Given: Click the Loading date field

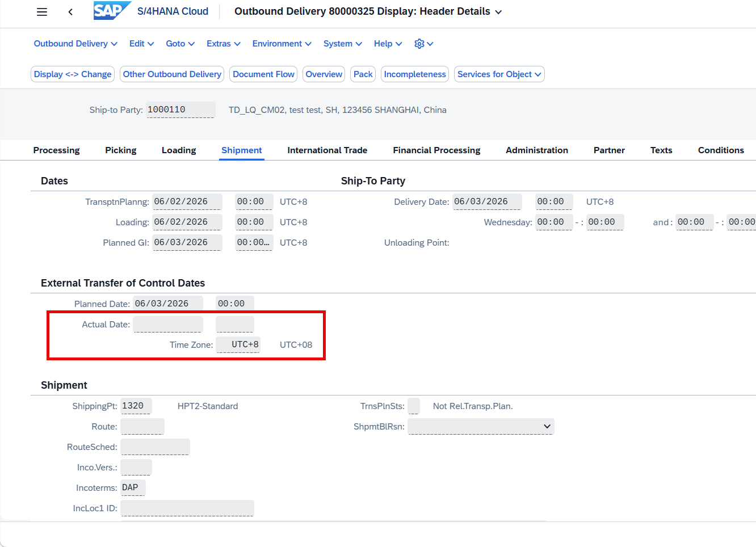Looking at the screenshot, I should coord(187,222).
